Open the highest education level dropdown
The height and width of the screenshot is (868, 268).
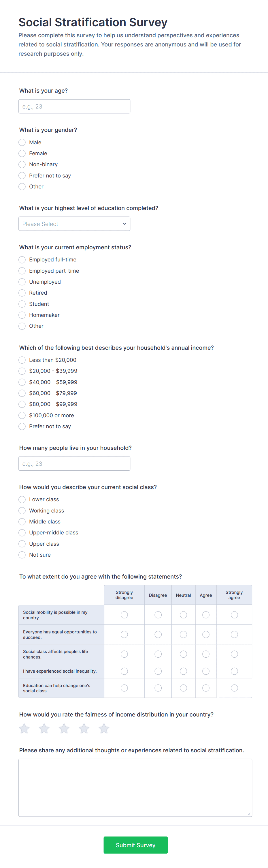point(74,223)
